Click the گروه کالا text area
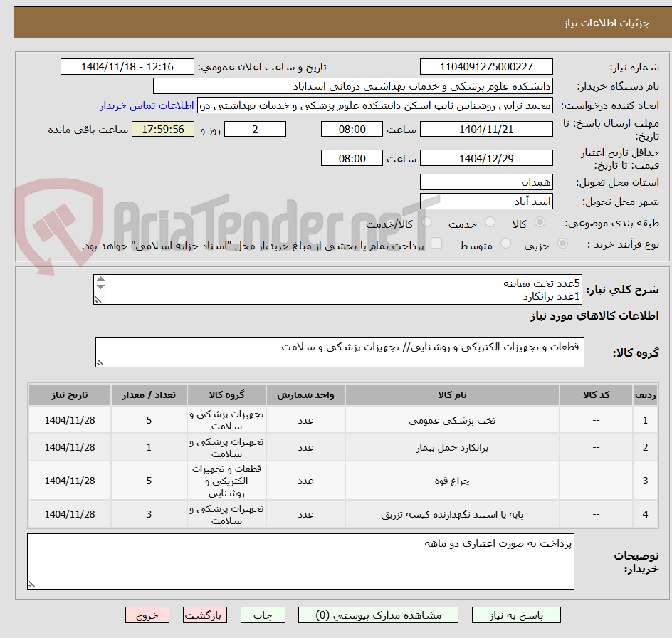This screenshot has height=638, width=672. point(340,352)
